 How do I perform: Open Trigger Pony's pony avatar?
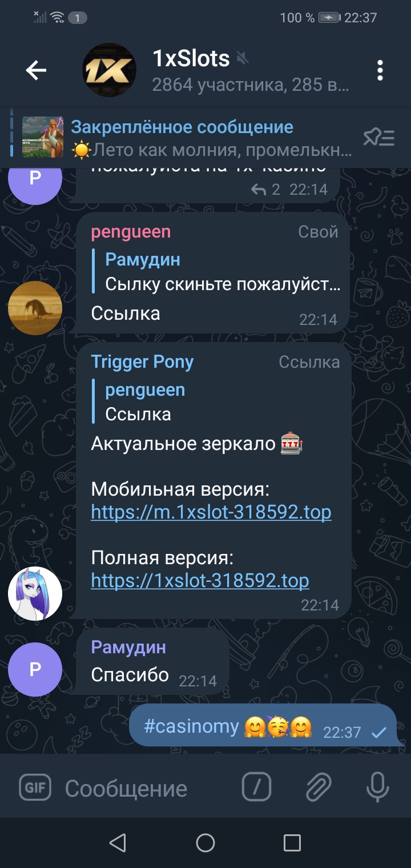pos(35,593)
